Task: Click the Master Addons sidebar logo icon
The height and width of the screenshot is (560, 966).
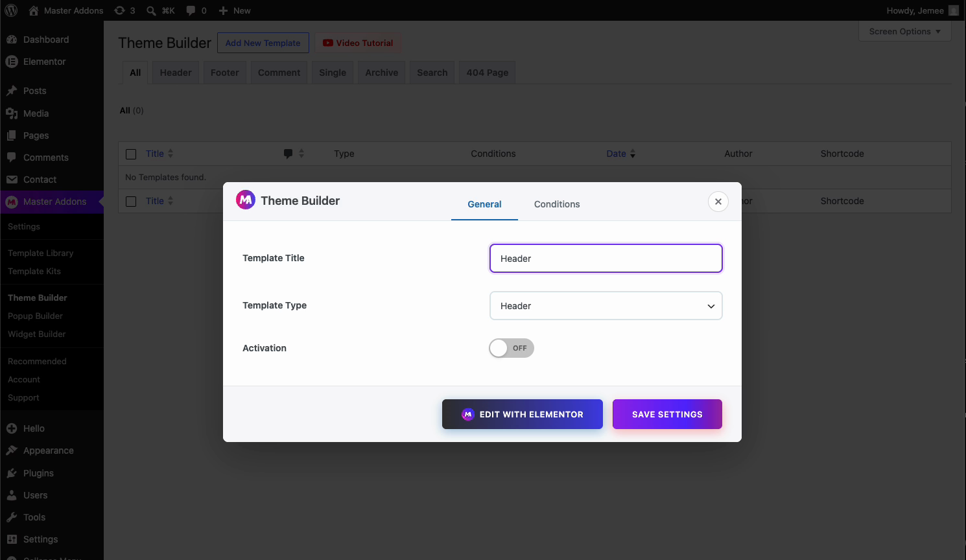Action: (12, 202)
